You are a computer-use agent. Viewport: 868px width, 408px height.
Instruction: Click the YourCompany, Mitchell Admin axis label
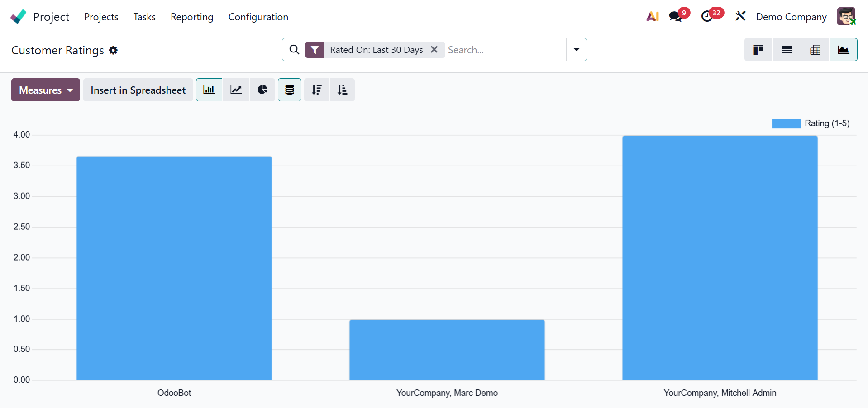coord(720,393)
